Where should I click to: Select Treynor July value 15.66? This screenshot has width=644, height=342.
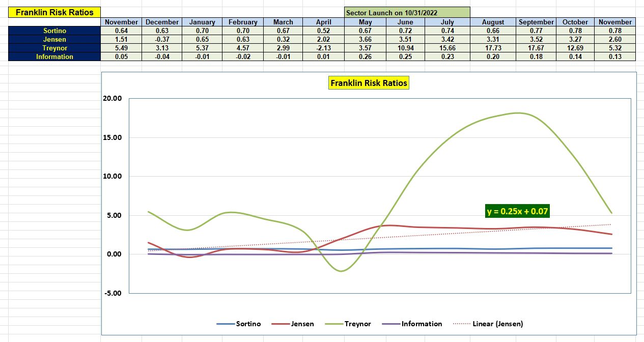tap(447, 48)
